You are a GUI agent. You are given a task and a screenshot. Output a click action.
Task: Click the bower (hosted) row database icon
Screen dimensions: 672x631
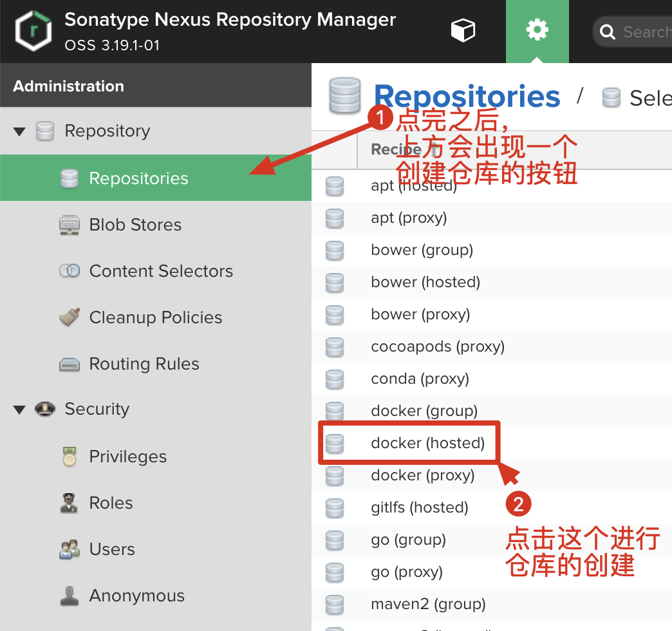[x=335, y=283]
